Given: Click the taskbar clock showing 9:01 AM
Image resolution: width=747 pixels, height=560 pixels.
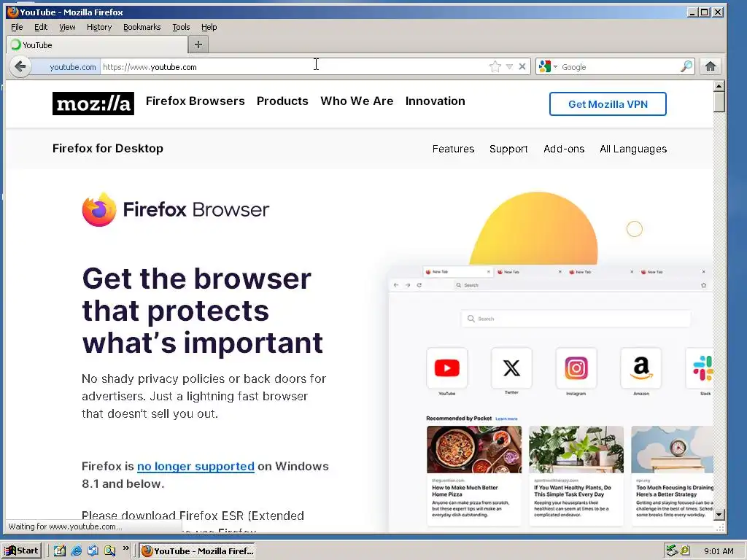Looking at the screenshot, I should click(x=719, y=551).
